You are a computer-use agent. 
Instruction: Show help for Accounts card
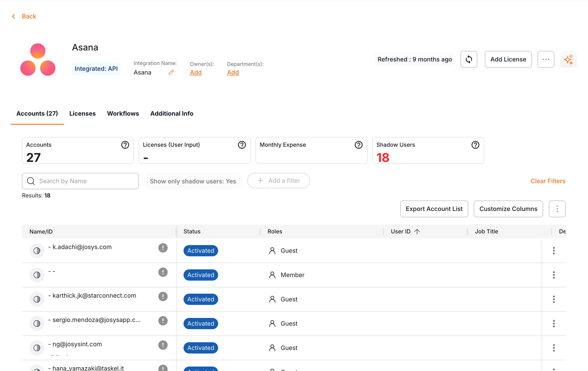(125, 145)
